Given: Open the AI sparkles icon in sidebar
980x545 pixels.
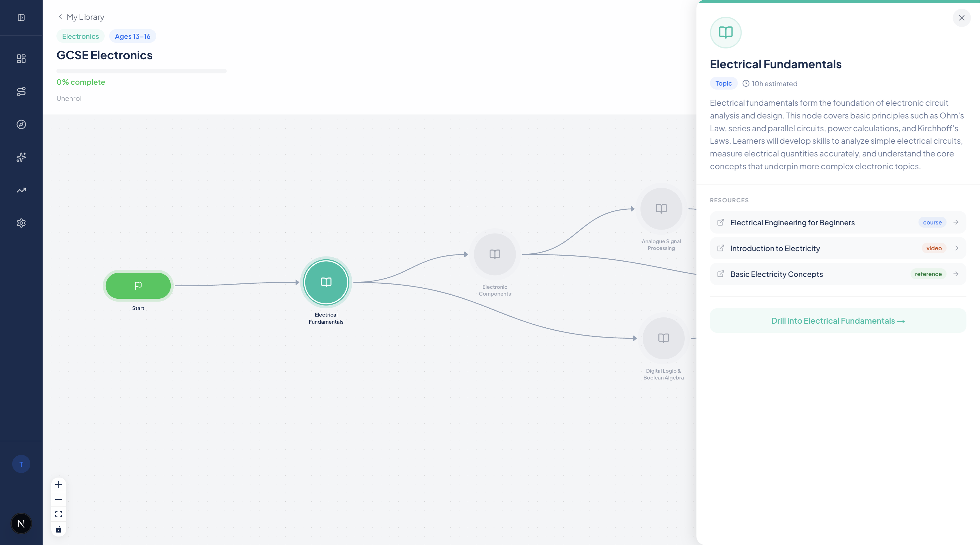Looking at the screenshot, I should pos(21,157).
